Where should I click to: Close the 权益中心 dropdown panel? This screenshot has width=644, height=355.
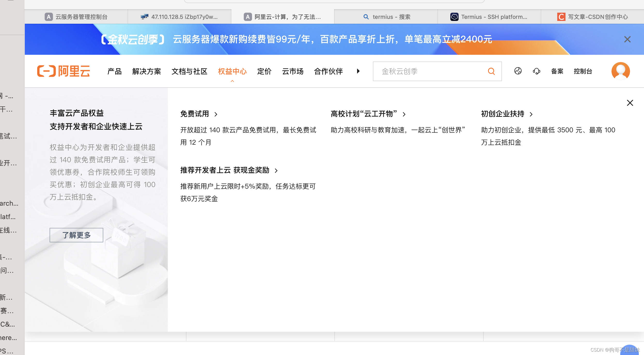pos(630,103)
